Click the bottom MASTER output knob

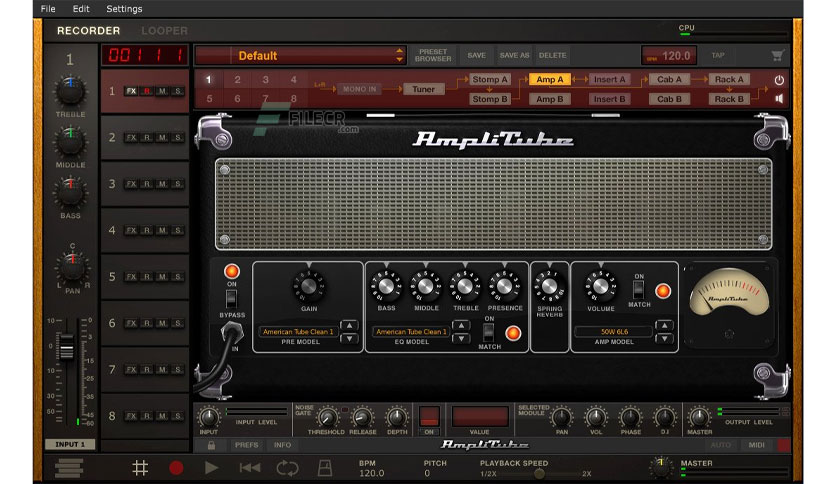pyautogui.click(x=699, y=417)
